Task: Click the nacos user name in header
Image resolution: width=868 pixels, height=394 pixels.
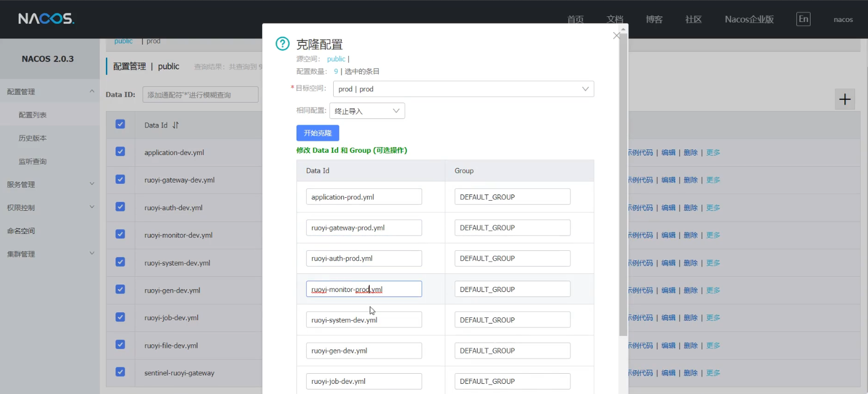Action: pos(843,19)
